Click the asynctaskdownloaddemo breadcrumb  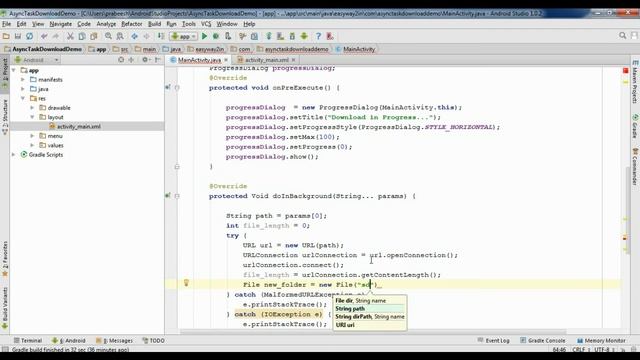[x=296, y=49]
